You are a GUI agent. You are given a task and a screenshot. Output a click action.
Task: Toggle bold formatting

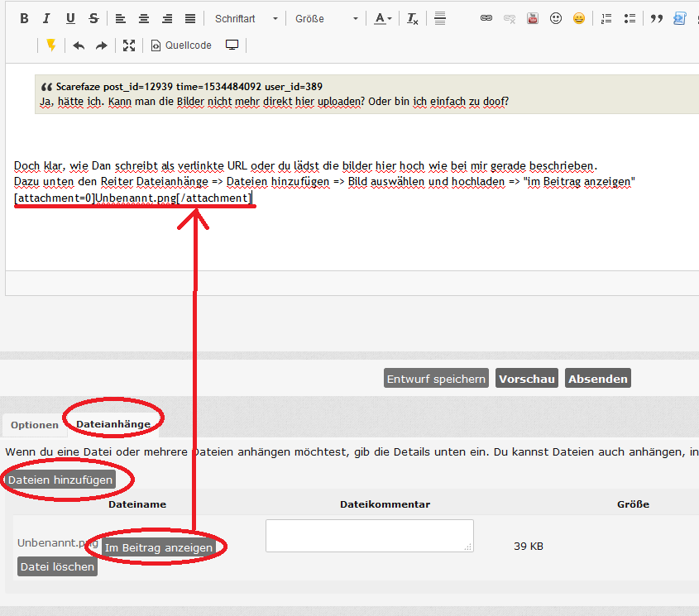click(x=24, y=18)
